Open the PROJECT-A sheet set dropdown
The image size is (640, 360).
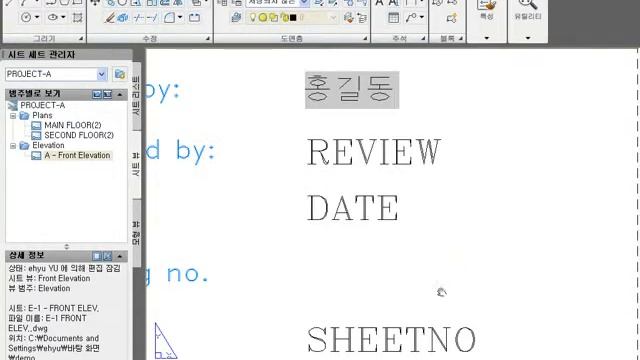point(101,74)
